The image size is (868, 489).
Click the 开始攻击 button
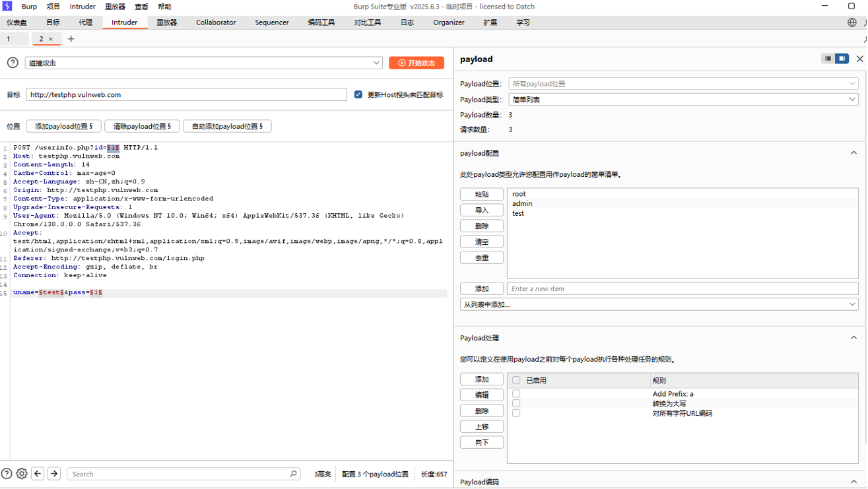tap(417, 63)
